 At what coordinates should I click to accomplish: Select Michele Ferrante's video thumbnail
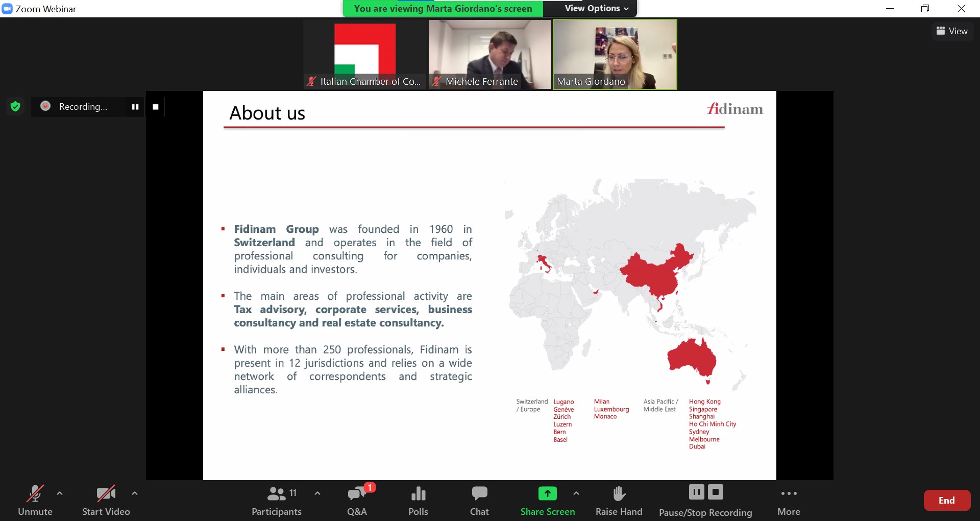(489, 54)
